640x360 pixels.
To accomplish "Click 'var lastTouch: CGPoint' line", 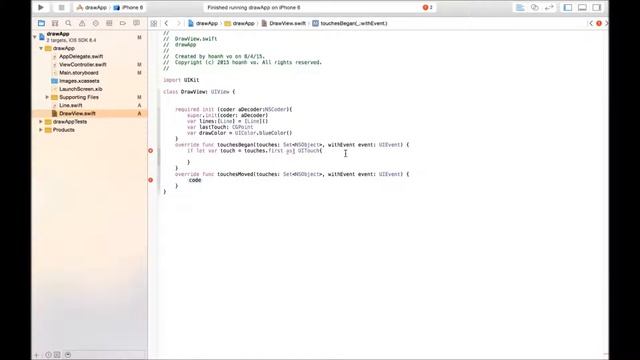I will click(220, 127).
